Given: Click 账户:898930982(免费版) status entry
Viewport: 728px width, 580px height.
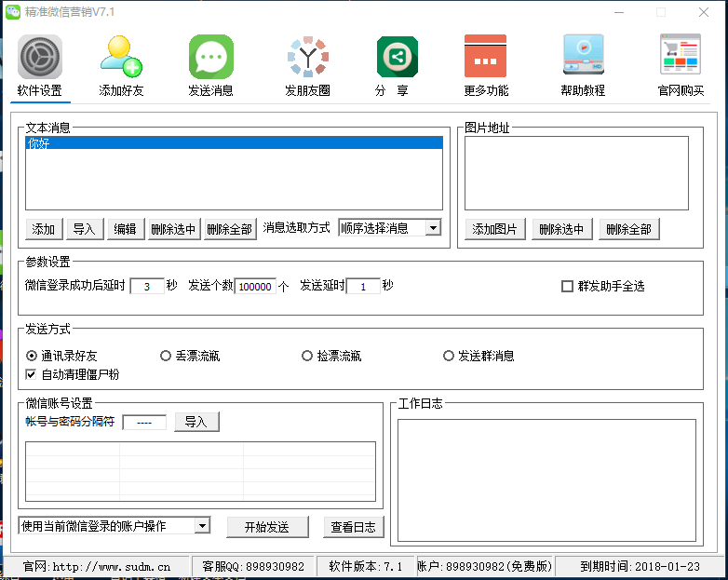Looking at the screenshot, I should (x=485, y=567).
